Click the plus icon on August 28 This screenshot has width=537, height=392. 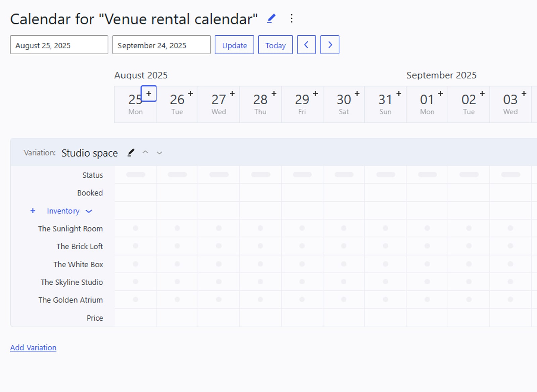(274, 94)
